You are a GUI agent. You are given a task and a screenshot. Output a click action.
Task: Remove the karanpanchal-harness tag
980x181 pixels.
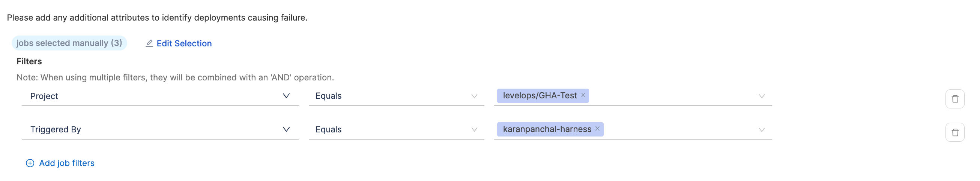pyautogui.click(x=597, y=129)
